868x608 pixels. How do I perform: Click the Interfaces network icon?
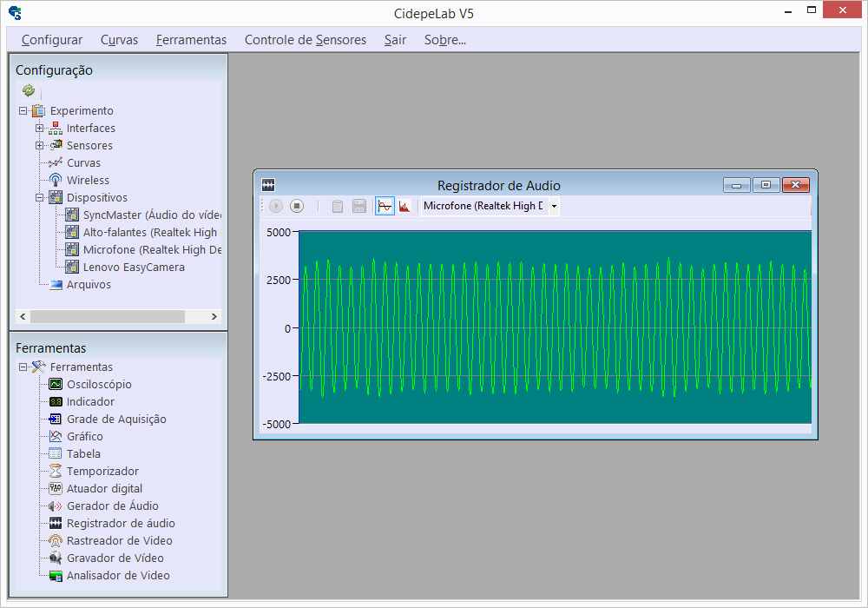click(x=56, y=128)
